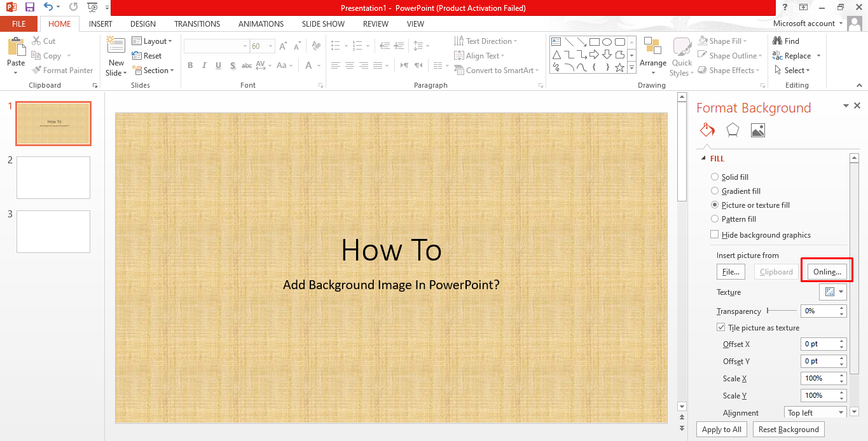The height and width of the screenshot is (441, 868).
Task: Select Picture or texture fill
Action: [715, 205]
